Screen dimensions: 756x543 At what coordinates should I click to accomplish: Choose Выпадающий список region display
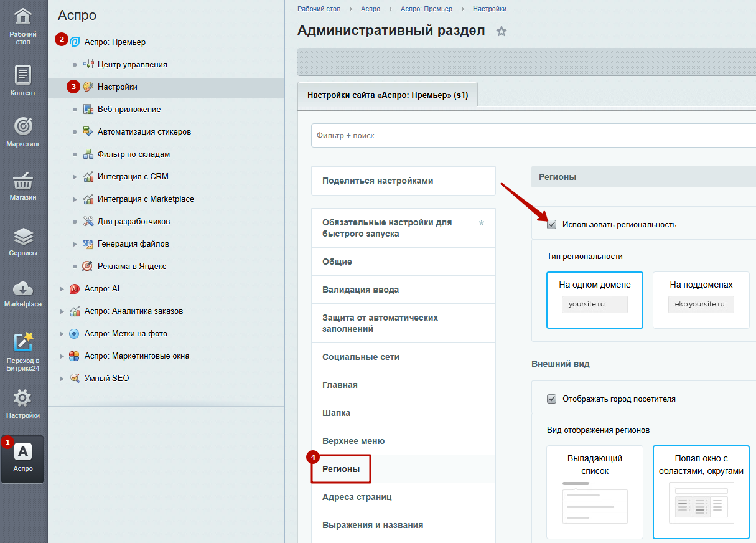pyautogui.click(x=594, y=492)
